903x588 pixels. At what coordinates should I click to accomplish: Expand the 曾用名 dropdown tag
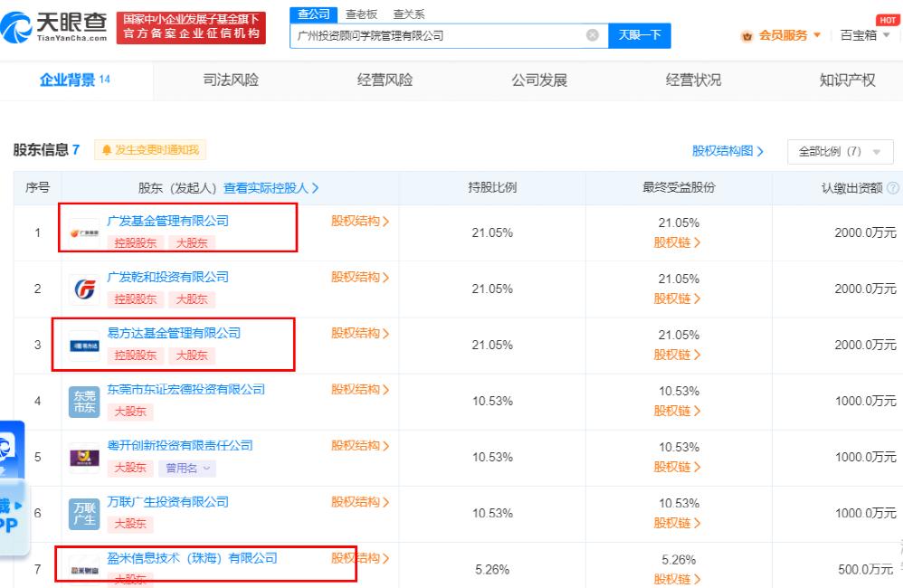click(x=187, y=469)
